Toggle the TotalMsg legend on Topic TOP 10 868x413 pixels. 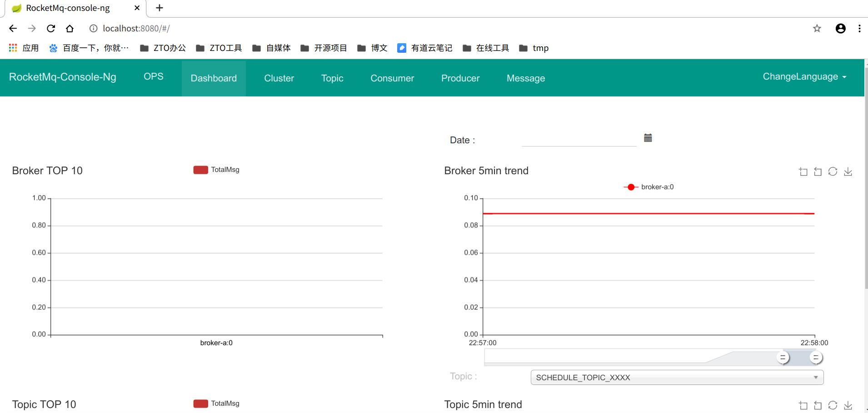point(216,403)
